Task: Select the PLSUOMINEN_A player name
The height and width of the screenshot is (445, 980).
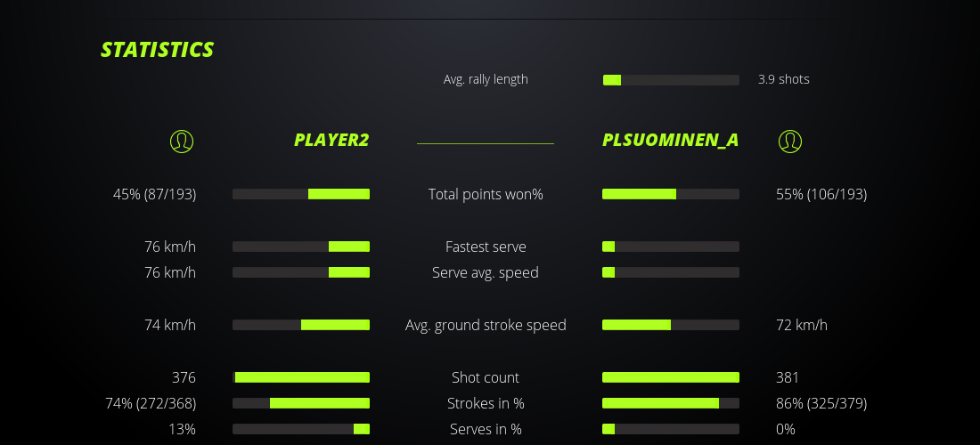Action: pyautogui.click(x=670, y=140)
